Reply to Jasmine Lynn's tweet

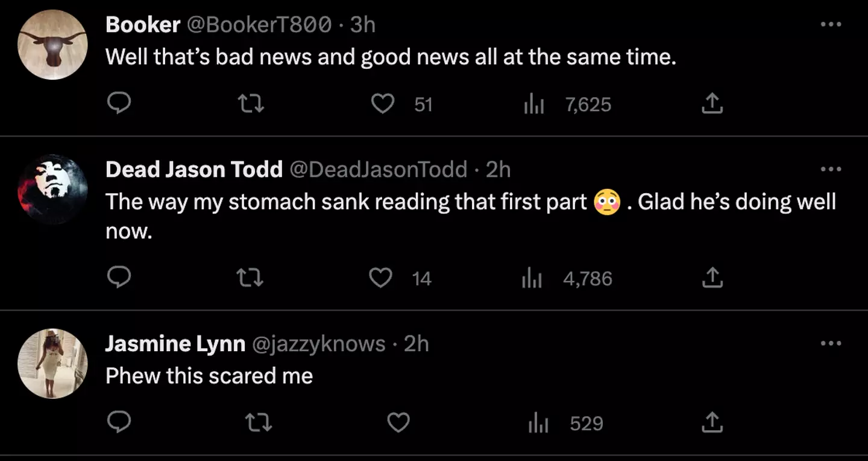(x=119, y=423)
